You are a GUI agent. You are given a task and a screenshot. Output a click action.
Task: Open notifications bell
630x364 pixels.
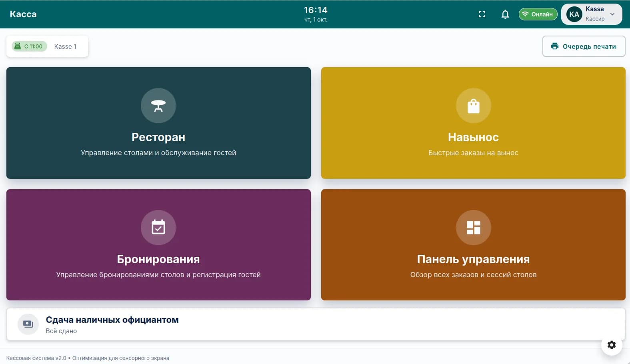(x=505, y=14)
